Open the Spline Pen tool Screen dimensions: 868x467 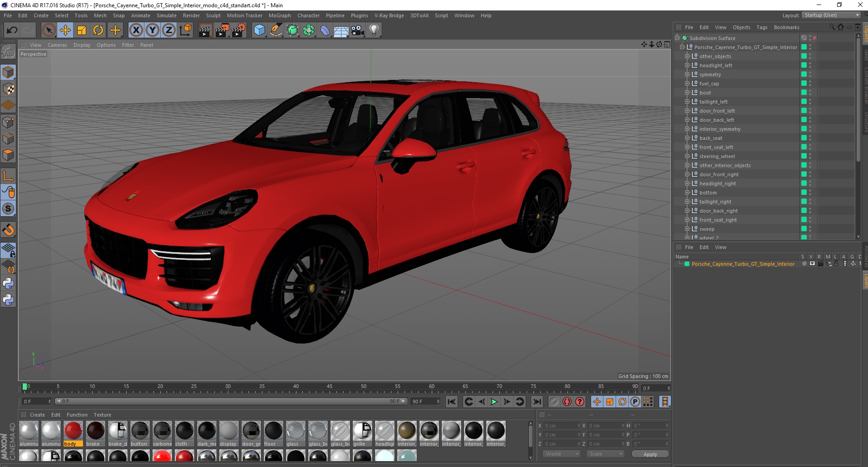[276, 30]
